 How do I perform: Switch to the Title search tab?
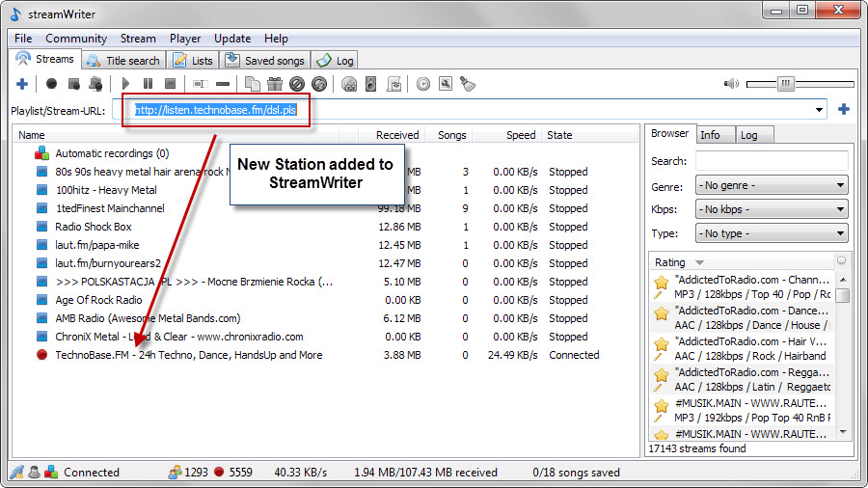pos(124,61)
